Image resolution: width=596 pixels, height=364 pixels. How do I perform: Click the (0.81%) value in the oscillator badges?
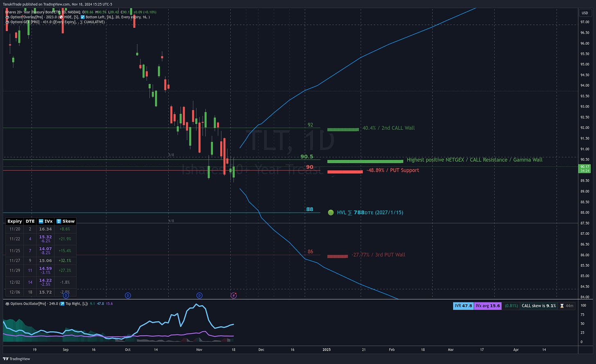[x=511, y=306]
